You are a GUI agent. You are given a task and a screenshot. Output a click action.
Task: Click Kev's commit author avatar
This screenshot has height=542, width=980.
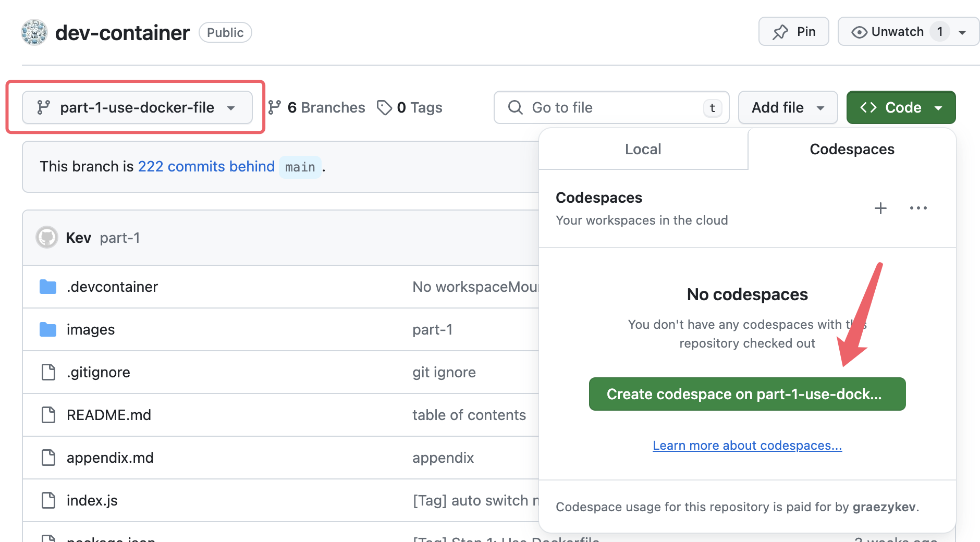click(x=47, y=238)
